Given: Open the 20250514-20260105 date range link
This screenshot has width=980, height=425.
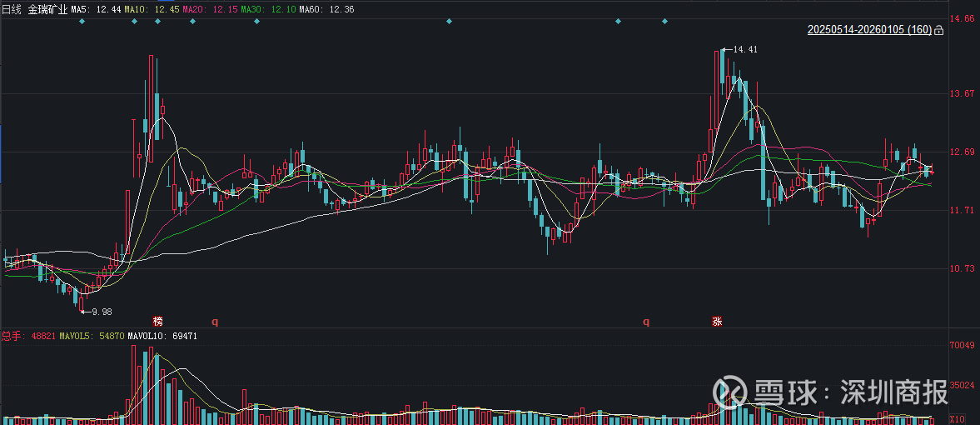Looking at the screenshot, I should pos(869,30).
